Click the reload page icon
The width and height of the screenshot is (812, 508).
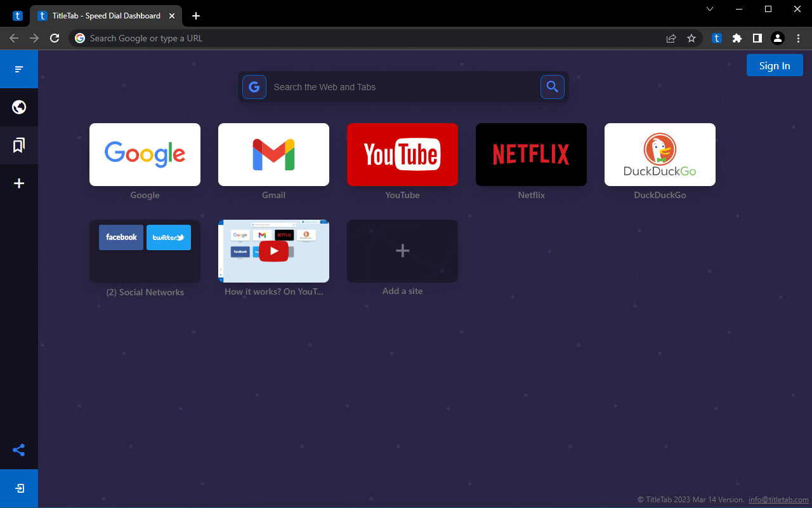click(55, 38)
